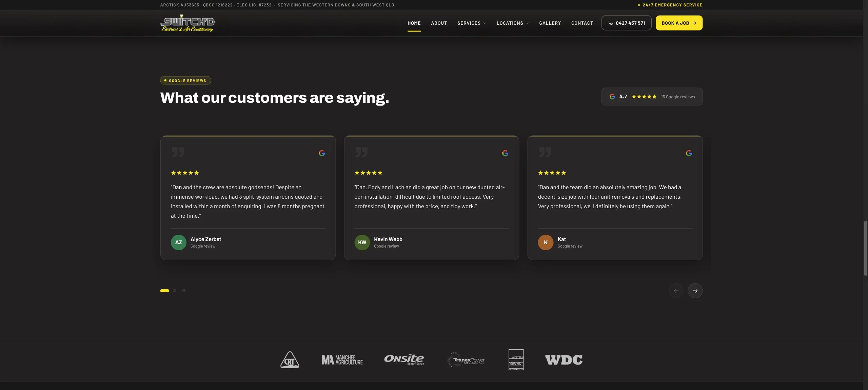
Task: Click the five-star rating on Kevin Webb's review
Action: click(368, 173)
